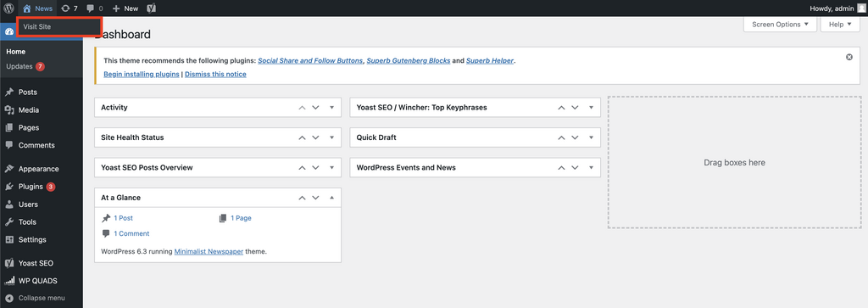Move the Activity box up
868x308 pixels.
[302, 108]
